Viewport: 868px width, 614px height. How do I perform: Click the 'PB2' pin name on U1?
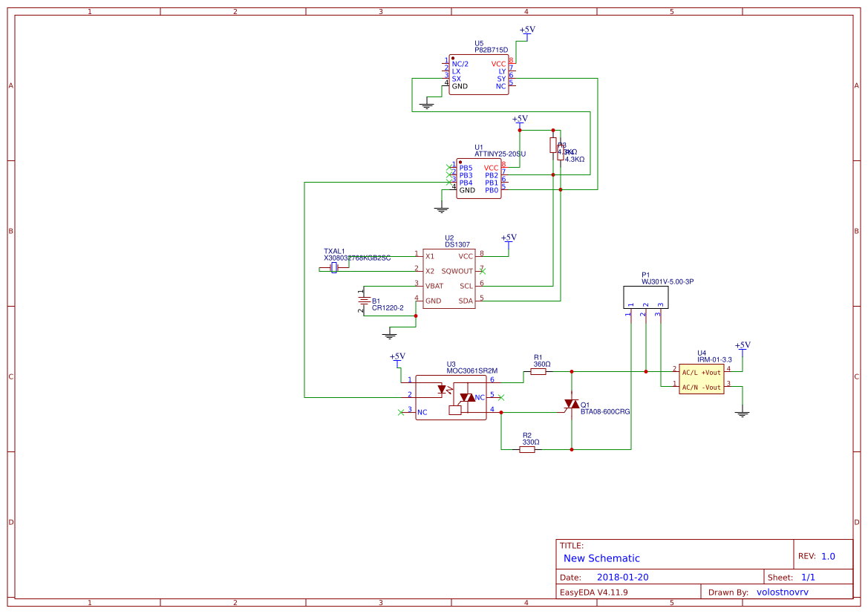tap(492, 175)
